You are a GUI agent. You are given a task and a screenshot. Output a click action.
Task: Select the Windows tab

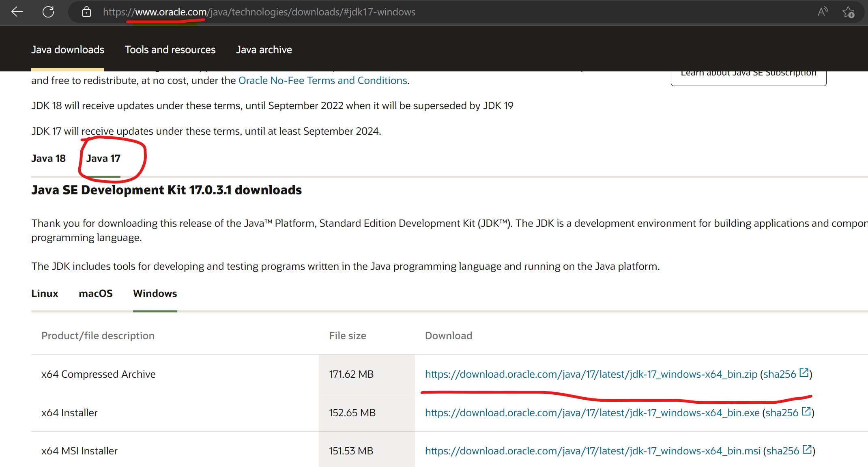click(155, 293)
